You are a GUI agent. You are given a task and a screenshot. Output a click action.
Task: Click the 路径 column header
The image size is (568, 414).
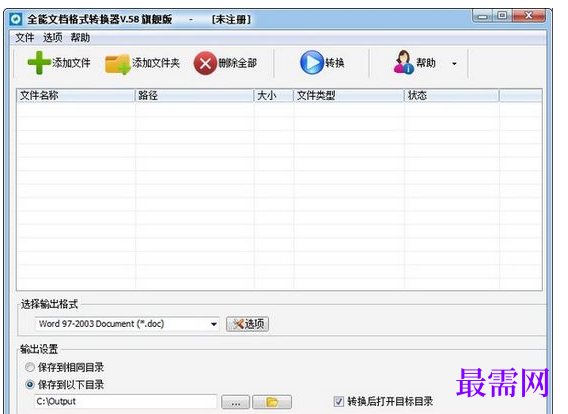[195, 96]
